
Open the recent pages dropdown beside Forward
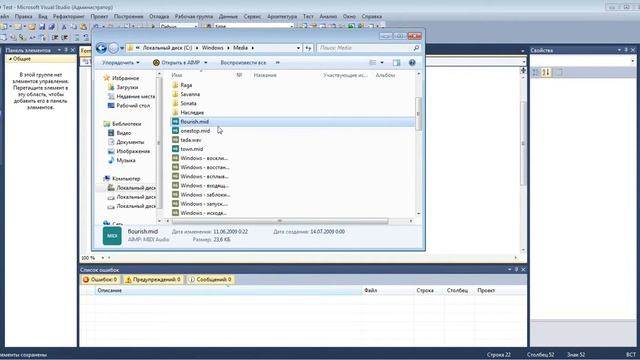tap(122, 49)
